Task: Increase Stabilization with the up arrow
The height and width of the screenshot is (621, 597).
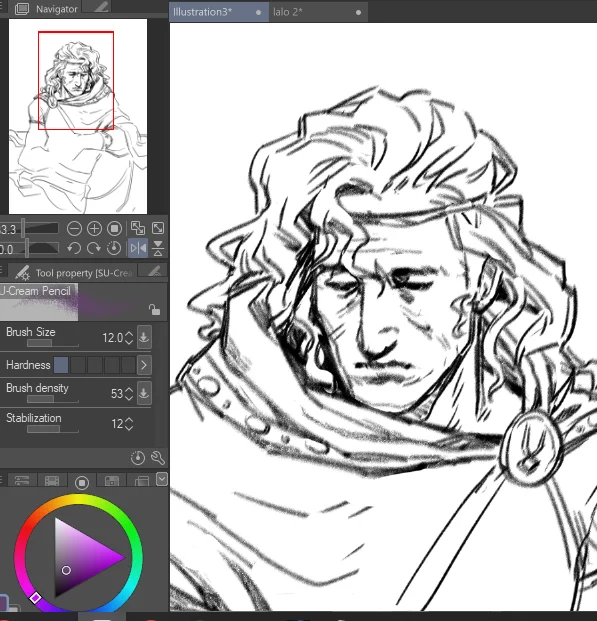Action: (x=129, y=420)
